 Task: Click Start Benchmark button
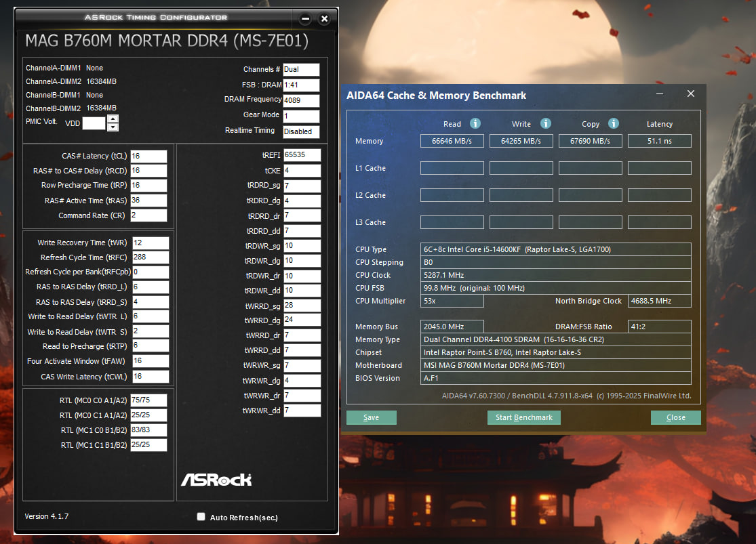(x=523, y=417)
